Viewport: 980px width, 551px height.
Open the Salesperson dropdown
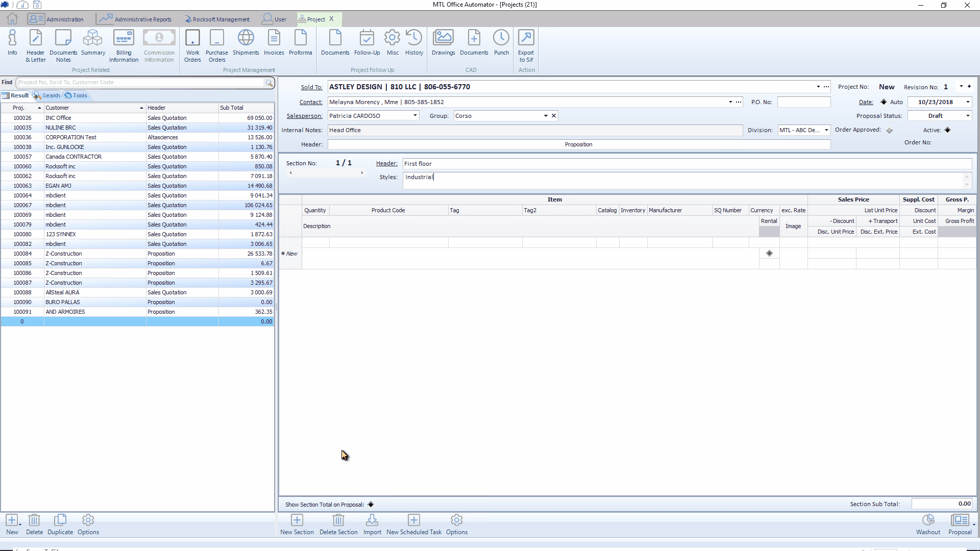point(415,116)
